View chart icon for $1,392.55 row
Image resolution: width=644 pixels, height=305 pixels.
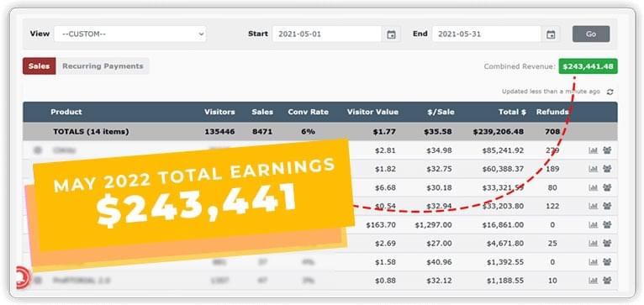point(593,262)
